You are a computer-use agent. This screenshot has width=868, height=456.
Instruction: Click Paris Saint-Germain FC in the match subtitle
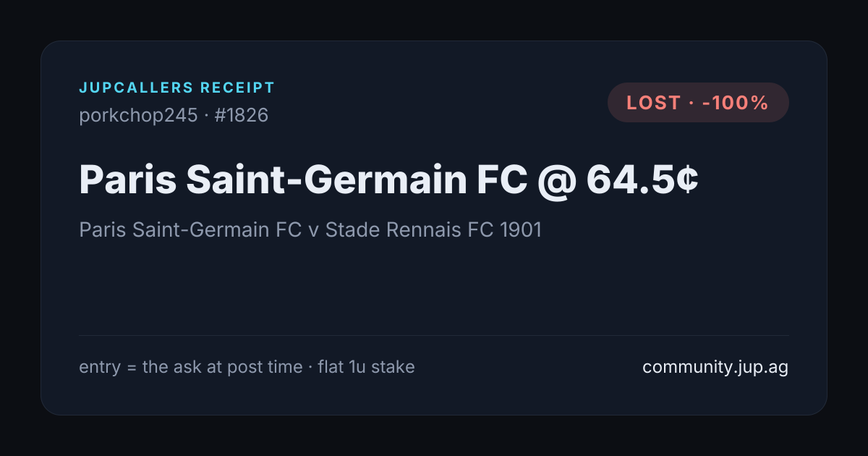pyautogui.click(x=190, y=230)
